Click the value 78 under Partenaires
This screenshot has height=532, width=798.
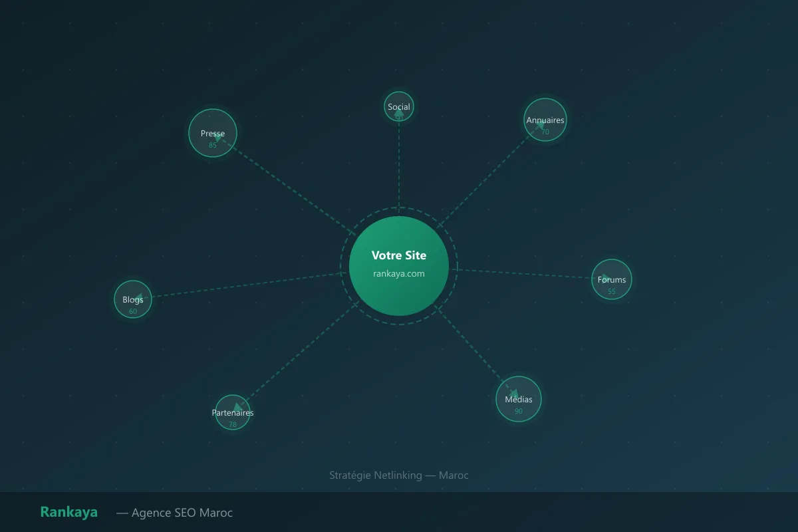(233, 424)
